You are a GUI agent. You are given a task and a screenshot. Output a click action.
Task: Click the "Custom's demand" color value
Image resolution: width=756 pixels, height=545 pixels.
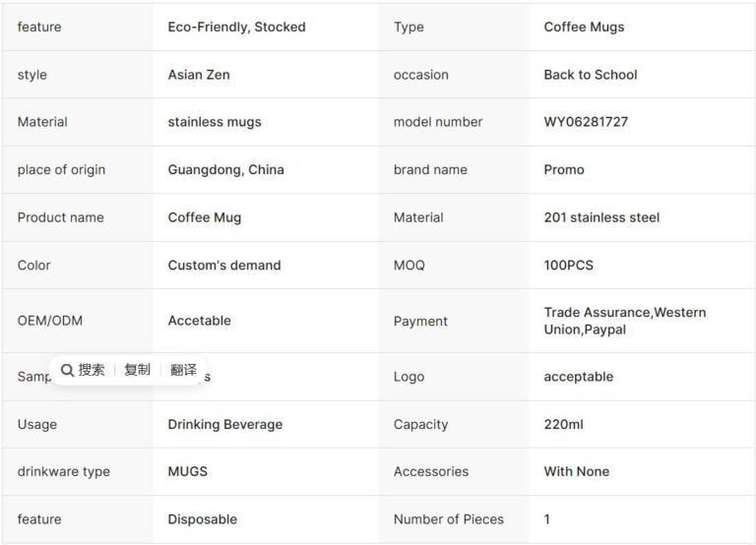224,266
